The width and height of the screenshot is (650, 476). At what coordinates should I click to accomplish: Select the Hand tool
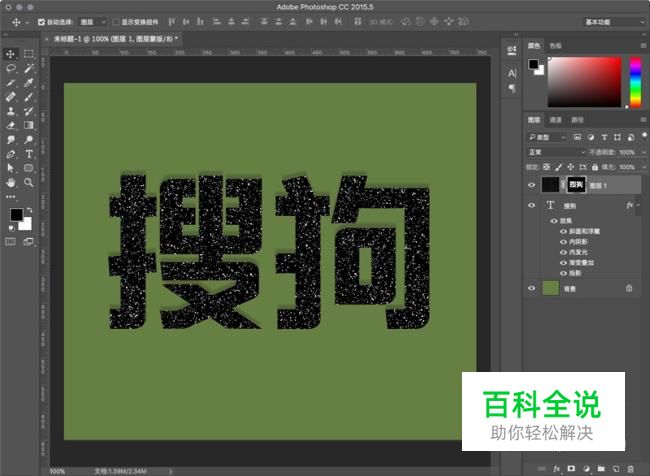pos(10,182)
